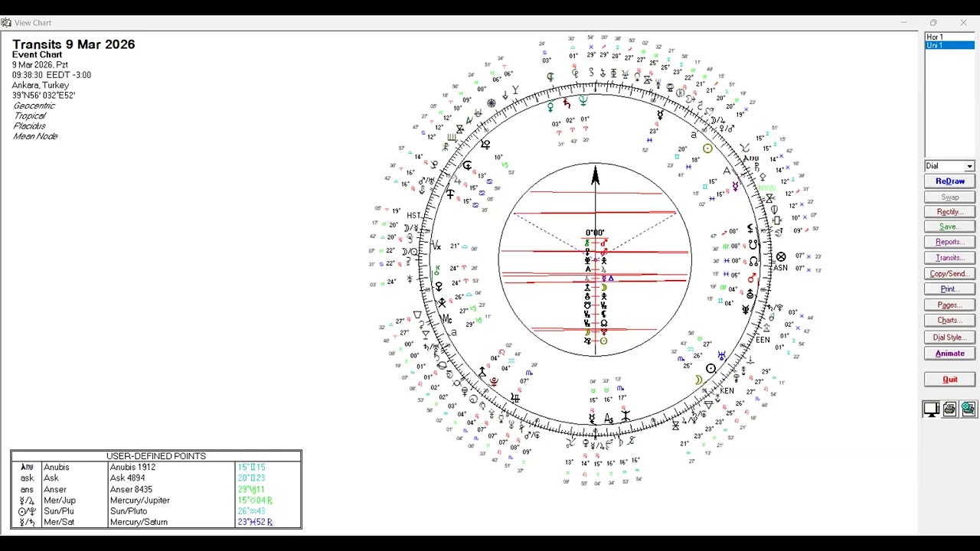
Task: Select the printer output icon
Action: pyautogui.click(x=950, y=409)
